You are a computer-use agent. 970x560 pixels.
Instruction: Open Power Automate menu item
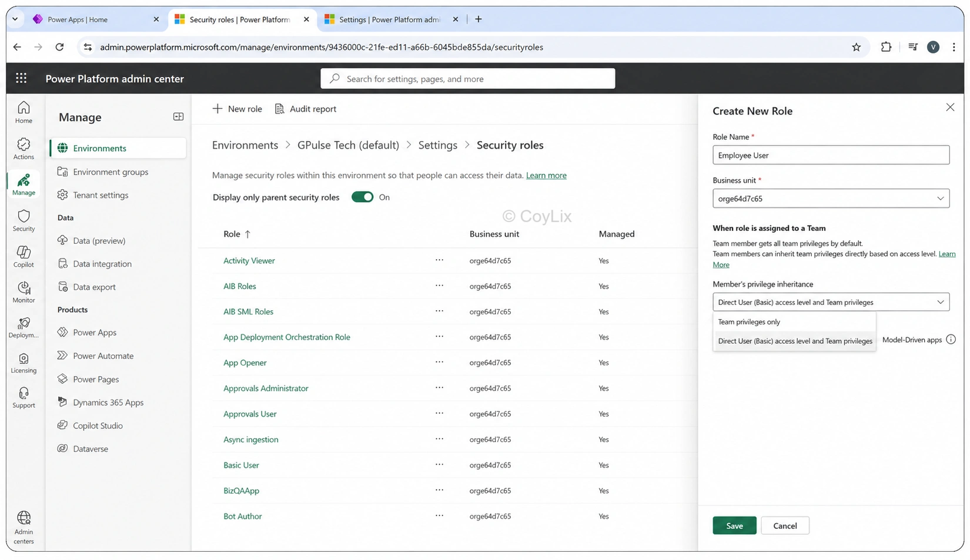(103, 356)
